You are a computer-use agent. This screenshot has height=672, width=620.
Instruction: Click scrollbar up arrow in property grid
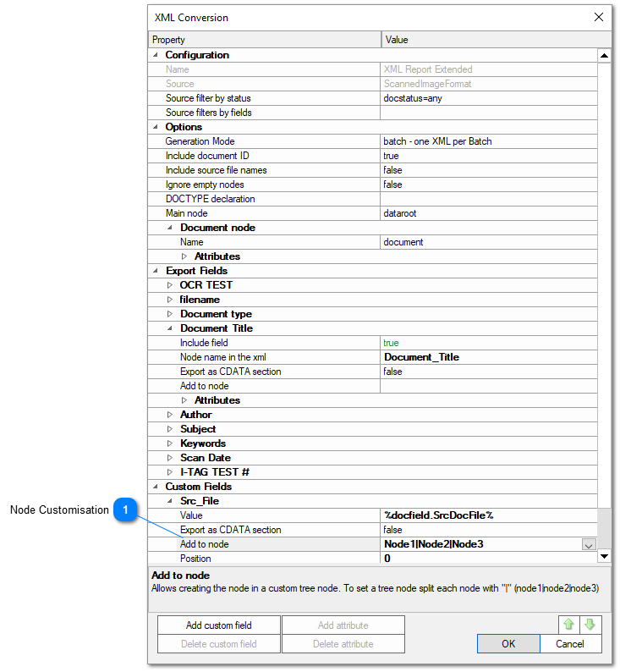604,55
